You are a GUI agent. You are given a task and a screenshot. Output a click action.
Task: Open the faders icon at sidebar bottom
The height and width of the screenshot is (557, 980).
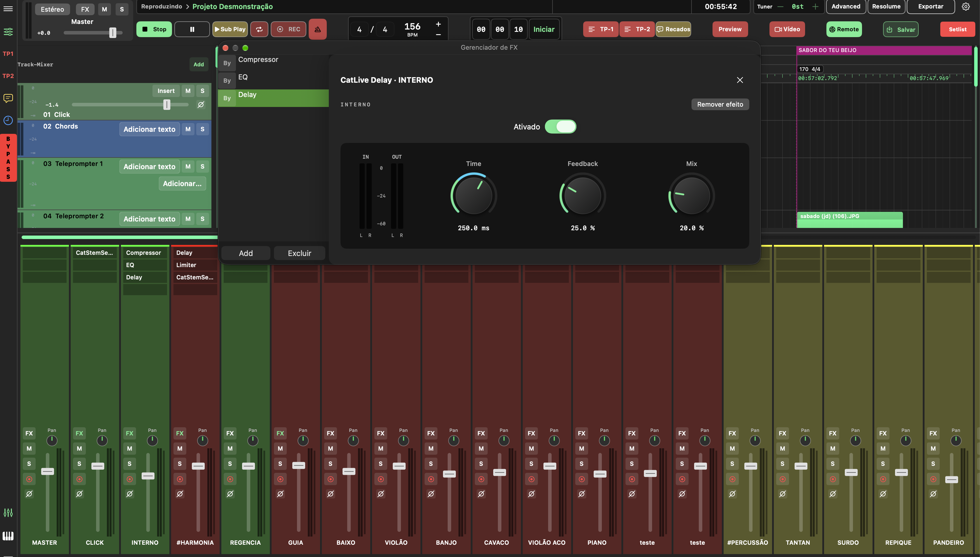click(8, 513)
